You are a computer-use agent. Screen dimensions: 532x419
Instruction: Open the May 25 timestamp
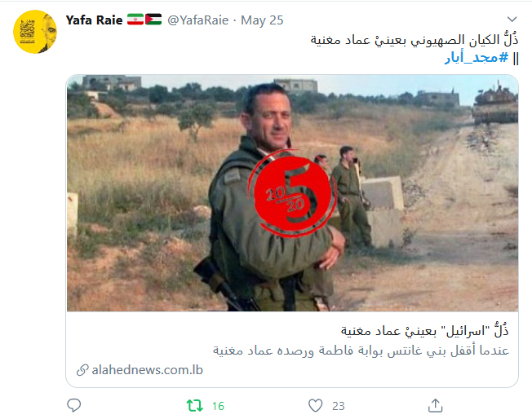(x=262, y=20)
